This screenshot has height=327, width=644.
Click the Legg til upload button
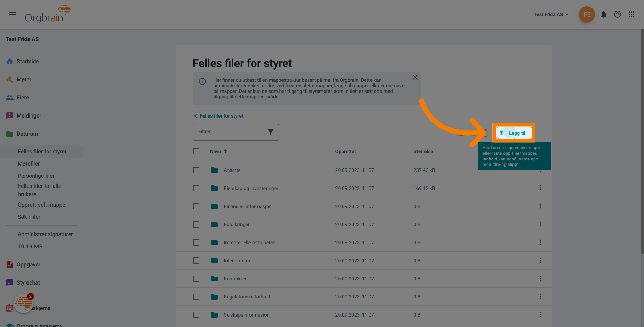(x=514, y=133)
